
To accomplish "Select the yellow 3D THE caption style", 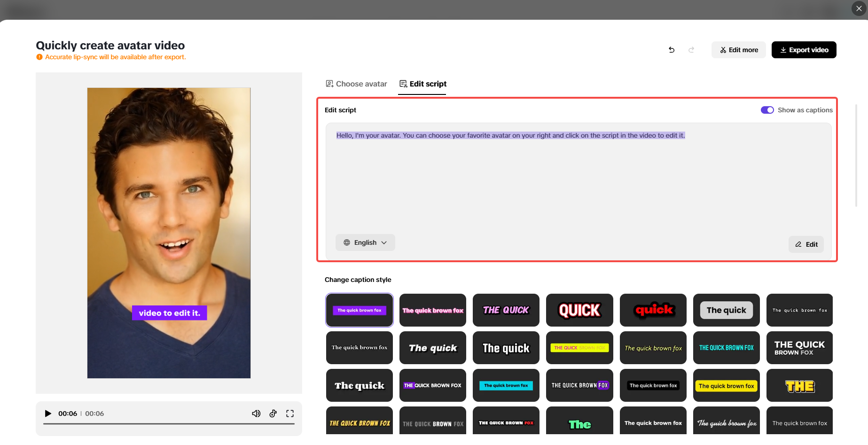I will pyautogui.click(x=799, y=385).
